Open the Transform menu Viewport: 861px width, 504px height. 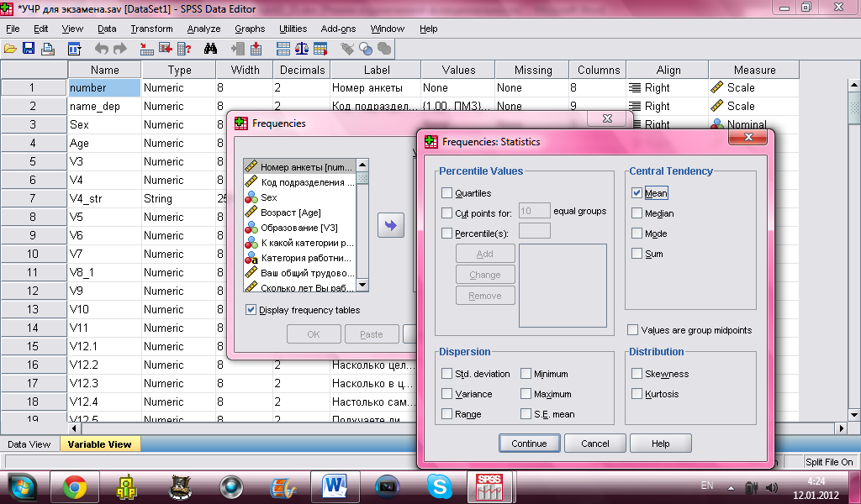[151, 29]
